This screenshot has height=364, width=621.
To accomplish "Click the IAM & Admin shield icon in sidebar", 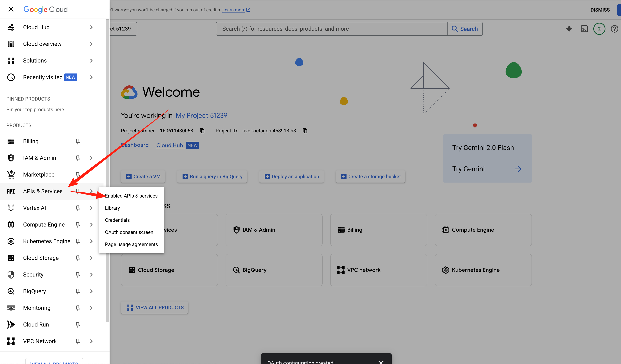I will click(x=11, y=158).
